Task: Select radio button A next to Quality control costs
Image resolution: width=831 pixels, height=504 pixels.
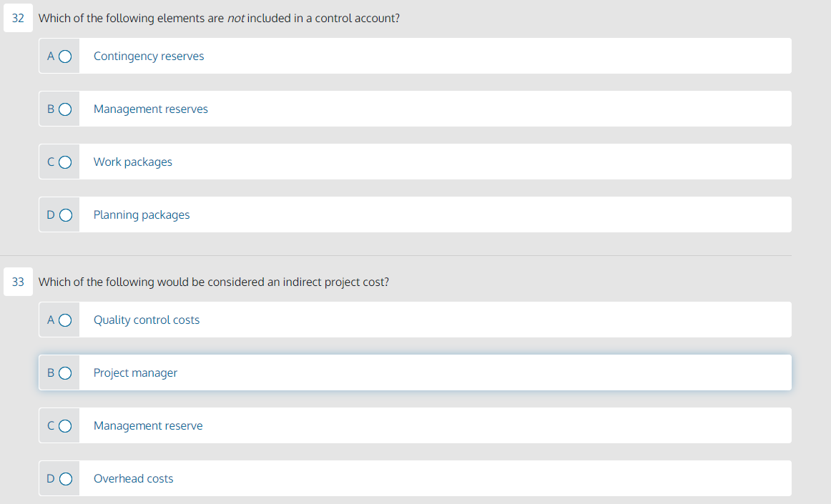Action: tap(64, 320)
